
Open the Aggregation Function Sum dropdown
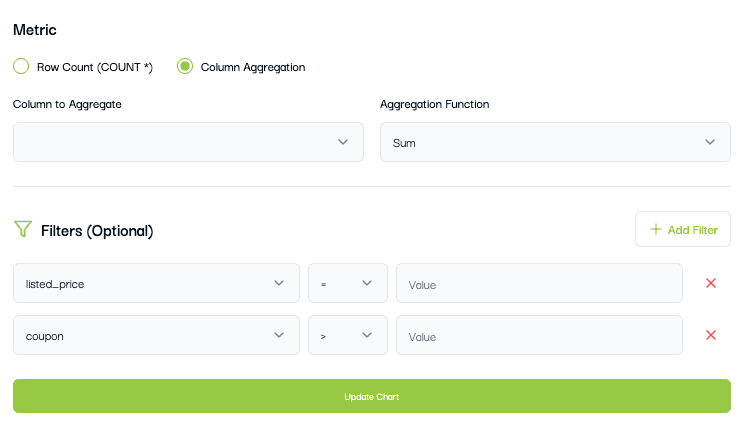tap(555, 142)
